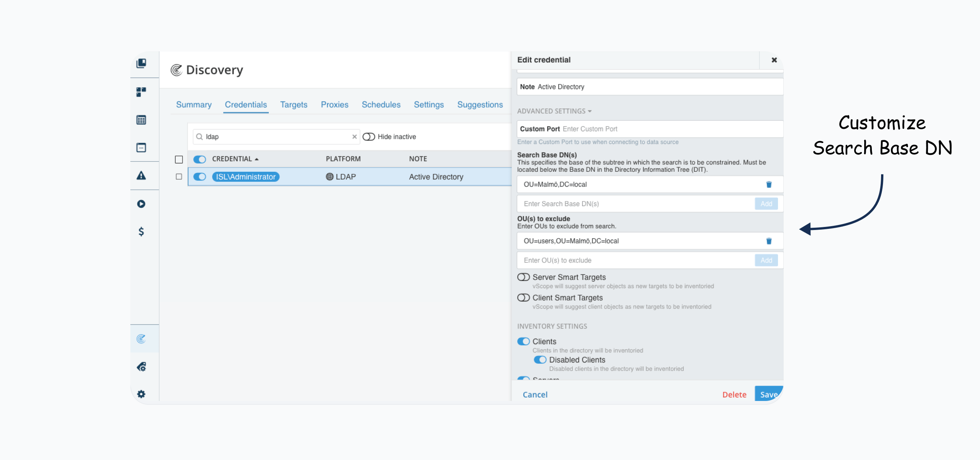
Task: Switch to the Settings tab
Action: (429, 105)
